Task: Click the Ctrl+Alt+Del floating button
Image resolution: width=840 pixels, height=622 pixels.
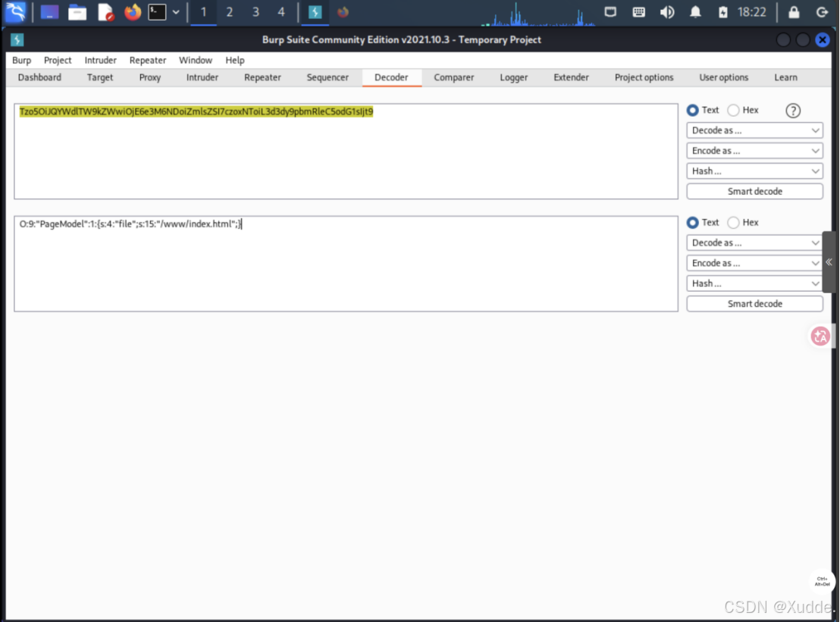Action: pyautogui.click(x=823, y=581)
